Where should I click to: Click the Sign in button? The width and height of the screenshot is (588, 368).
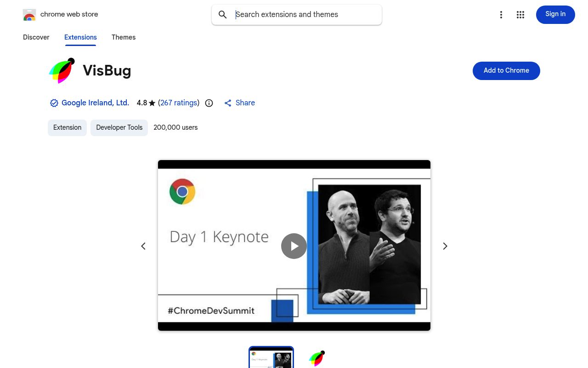[555, 14]
